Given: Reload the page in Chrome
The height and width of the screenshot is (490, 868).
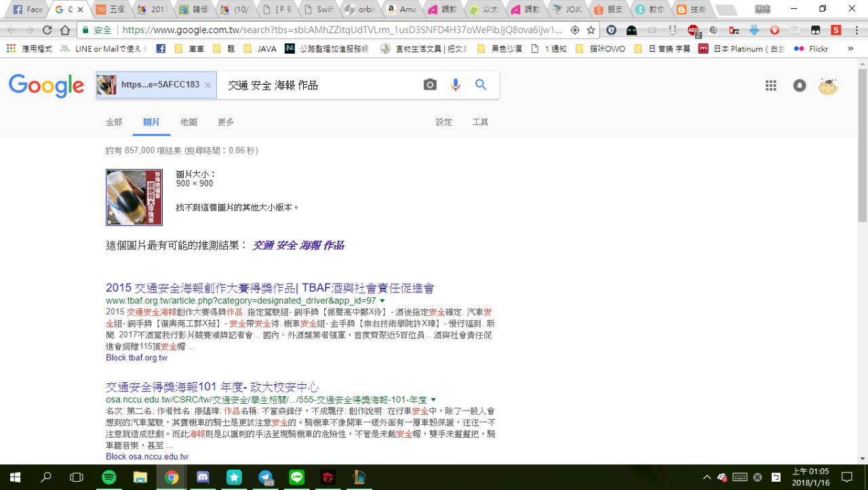Looking at the screenshot, I should 47,30.
